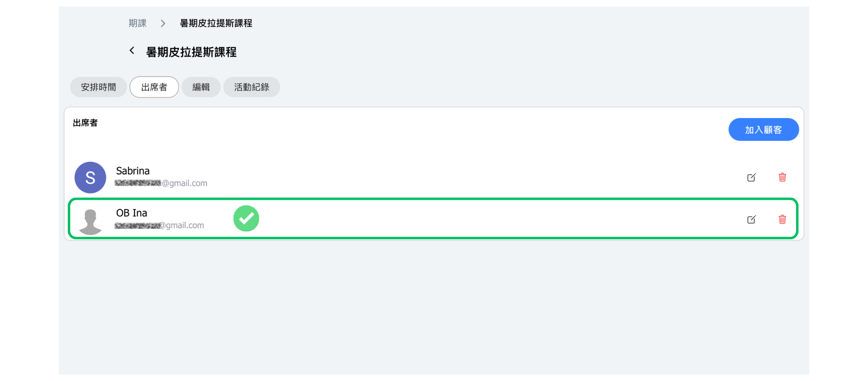Delete Sabrina using the trash icon
This screenshot has height=381, width=868.
click(x=782, y=177)
